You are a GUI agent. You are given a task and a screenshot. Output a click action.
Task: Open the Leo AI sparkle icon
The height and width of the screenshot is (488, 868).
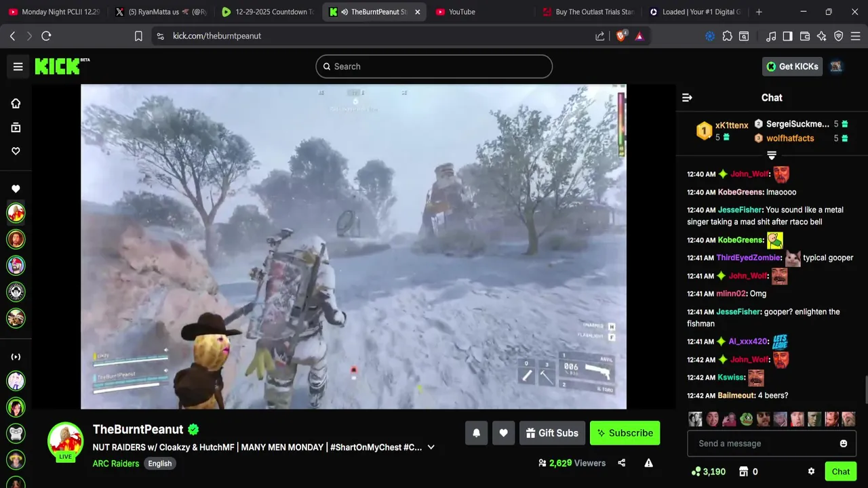(822, 36)
